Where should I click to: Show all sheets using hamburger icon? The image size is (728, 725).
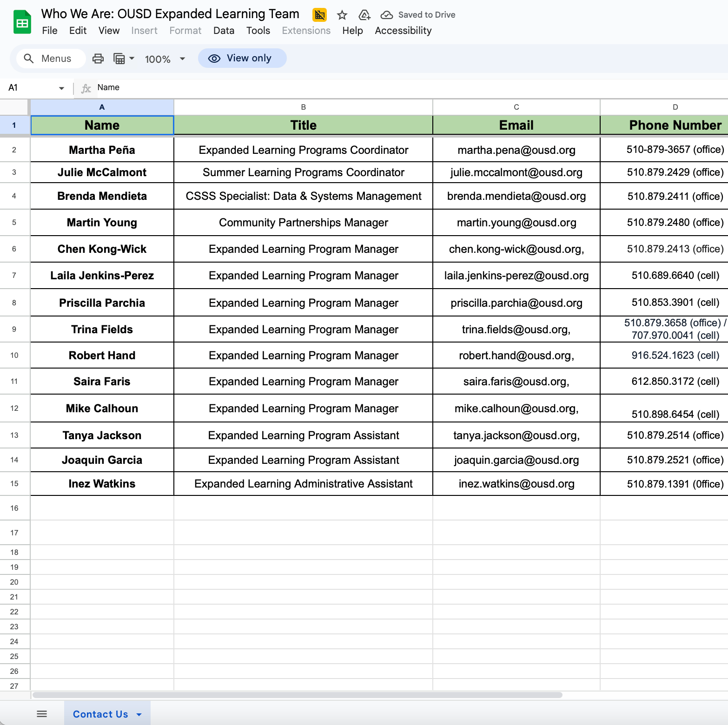(42, 714)
